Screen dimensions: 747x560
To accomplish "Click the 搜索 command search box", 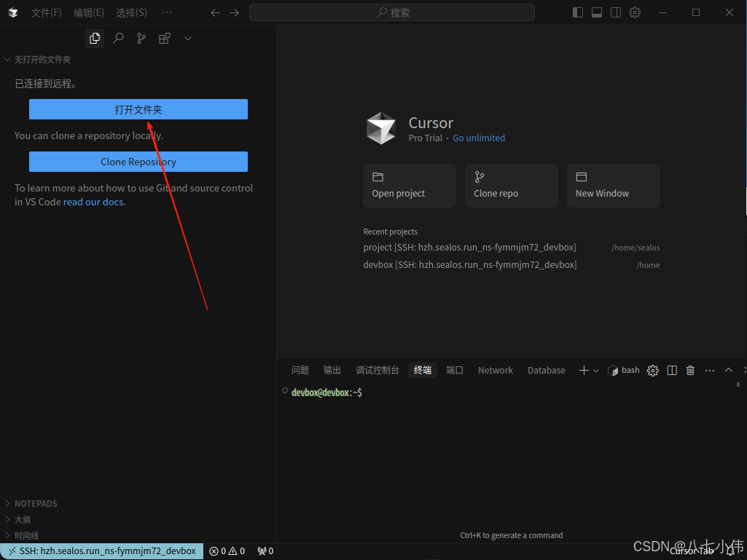I will [391, 12].
